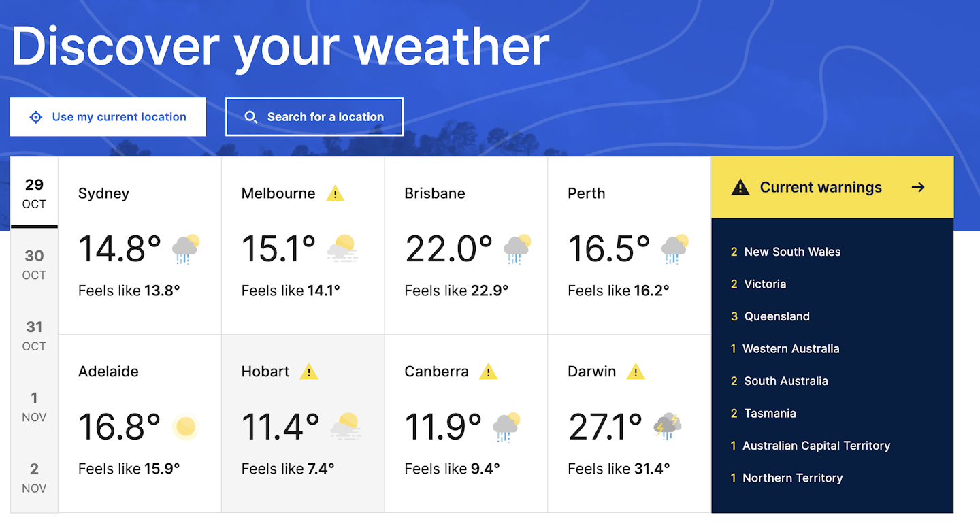
Task: Select the 31 OCT date tab
Action: (33, 336)
